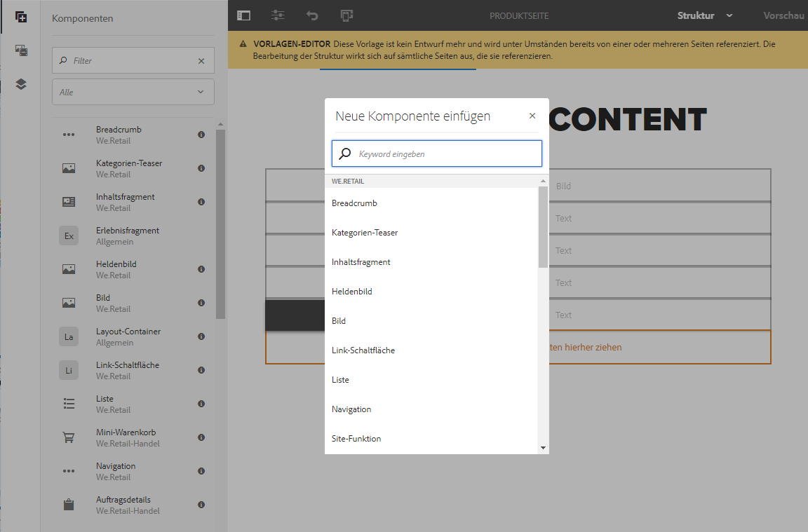Click the Liste list icon in sidebar
This screenshot has width=808, height=532.
69,404
